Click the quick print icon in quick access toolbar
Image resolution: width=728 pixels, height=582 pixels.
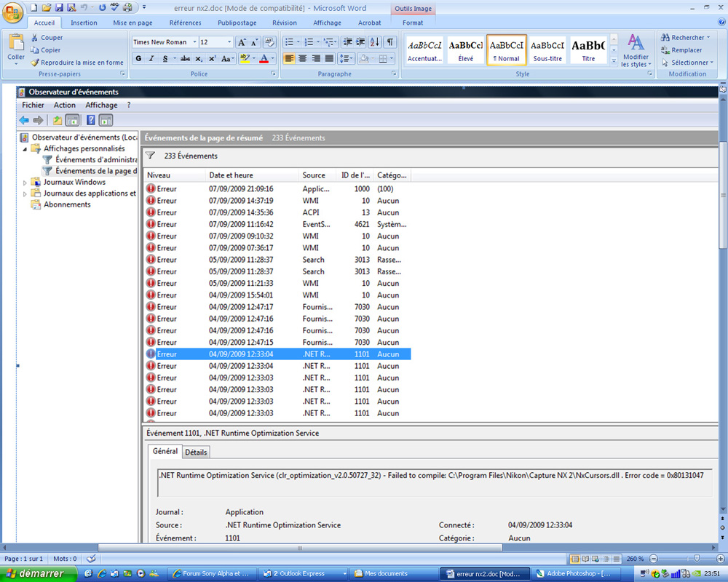pyautogui.click(x=127, y=7)
